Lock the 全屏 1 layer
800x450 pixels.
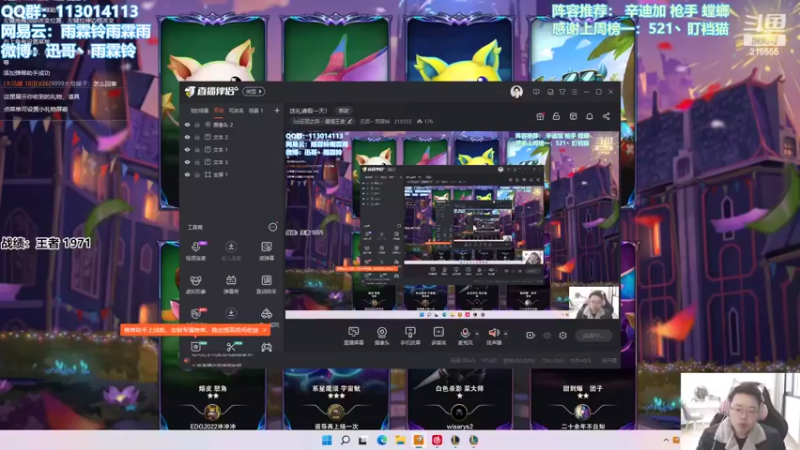[197, 174]
